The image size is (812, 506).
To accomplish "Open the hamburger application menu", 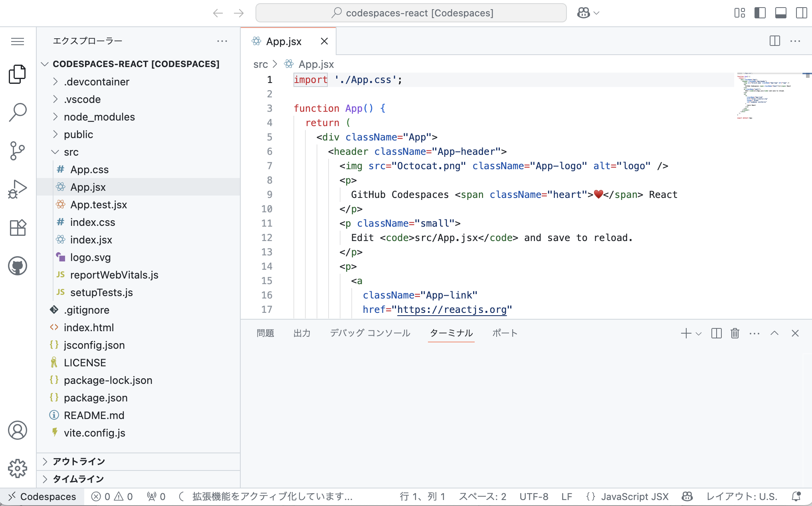I will (x=18, y=42).
